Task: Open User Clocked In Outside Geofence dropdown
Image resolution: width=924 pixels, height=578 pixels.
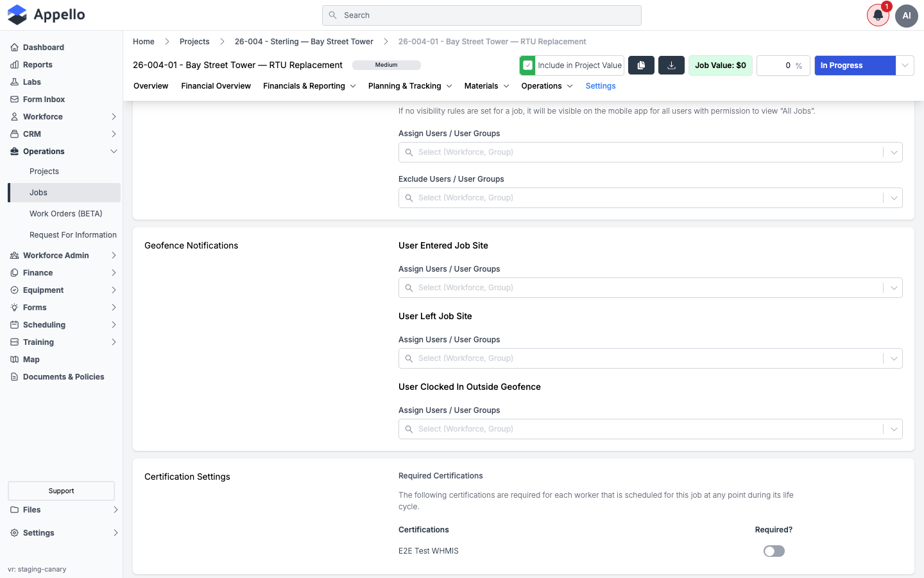Action: [x=650, y=429]
